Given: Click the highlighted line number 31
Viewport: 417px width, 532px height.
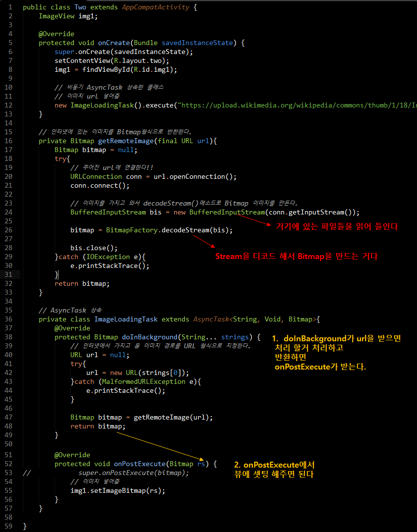Looking at the screenshot, I should click(8, 274).
